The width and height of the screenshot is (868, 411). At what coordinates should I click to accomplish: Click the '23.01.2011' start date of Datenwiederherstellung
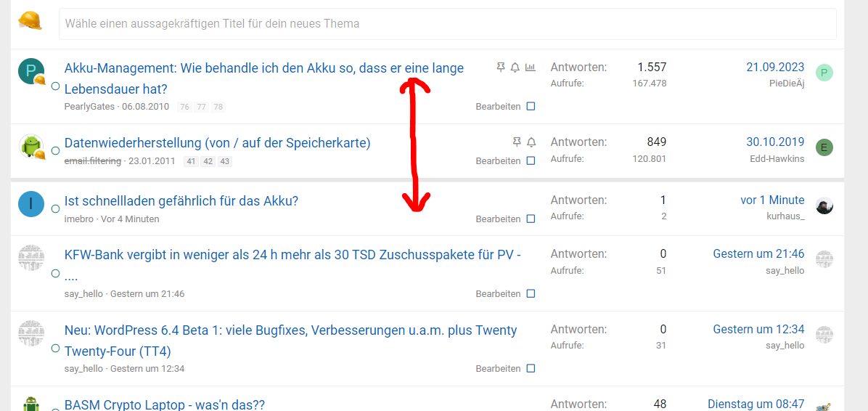152,161
